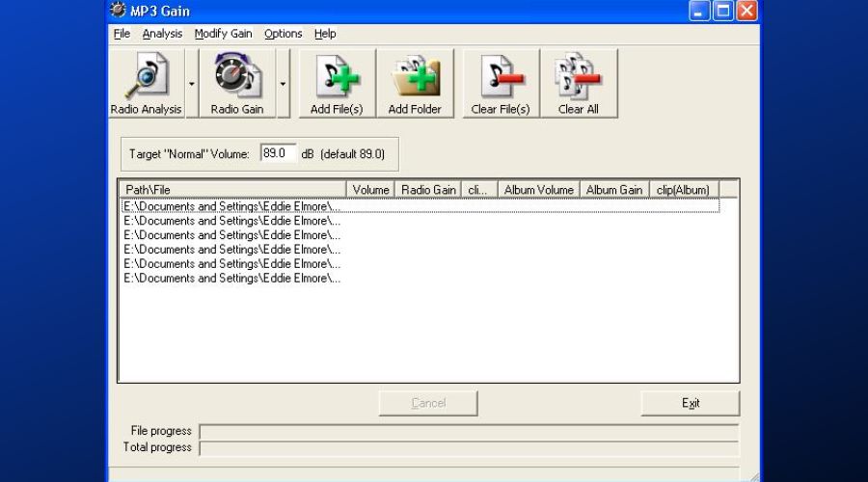This screenshot has width=868, height=482.
Task: Click the Target Normal Volume input field
Action: coord(278,153)
